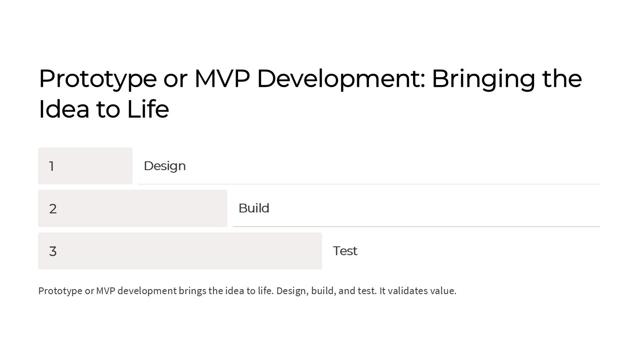The image size is (644, 362).
Task: Click the "Test" step label
Action: [345, 251]
